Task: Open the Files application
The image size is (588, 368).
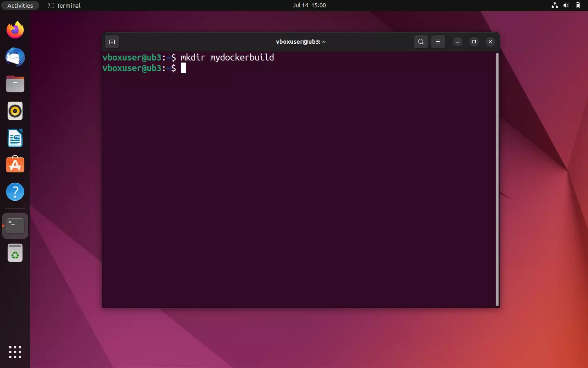Action: point(15,84)
